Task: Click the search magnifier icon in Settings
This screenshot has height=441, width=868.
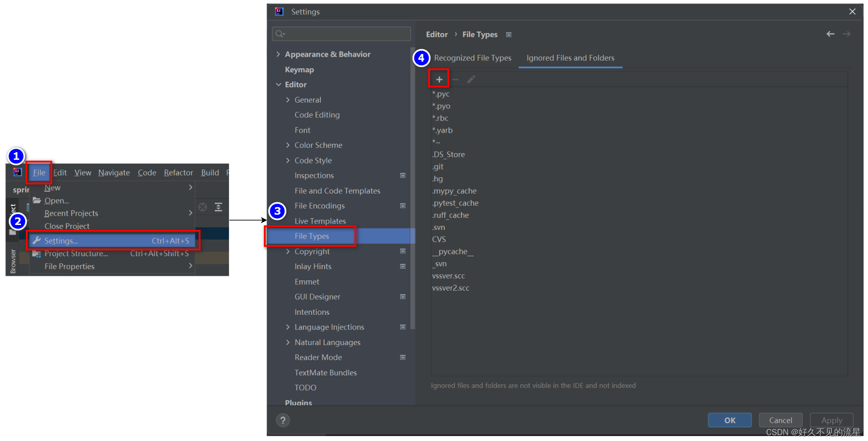Action: (280, 34)
